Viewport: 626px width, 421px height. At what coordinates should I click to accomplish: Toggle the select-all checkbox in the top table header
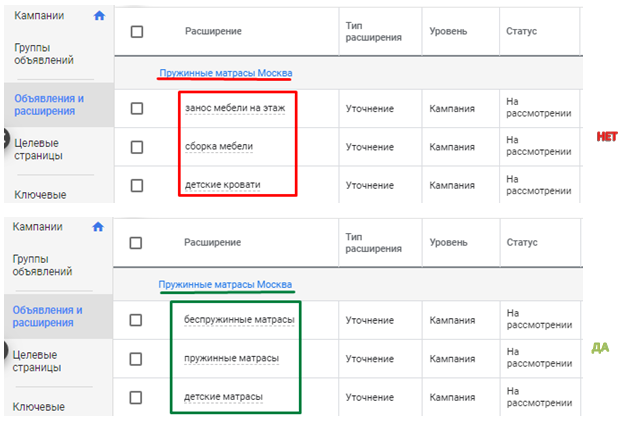pyautogui.click(x=137, y=31)
